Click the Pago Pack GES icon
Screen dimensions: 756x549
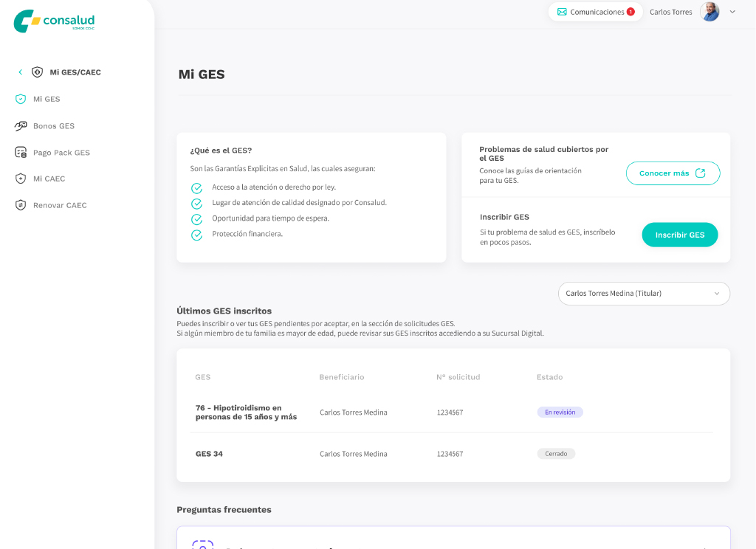coord(21,153)
